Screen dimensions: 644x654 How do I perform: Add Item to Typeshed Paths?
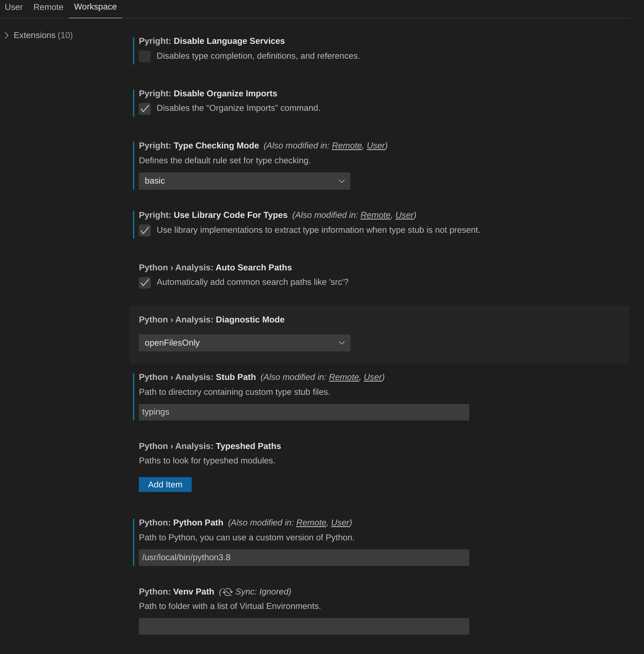coord(165,485)
